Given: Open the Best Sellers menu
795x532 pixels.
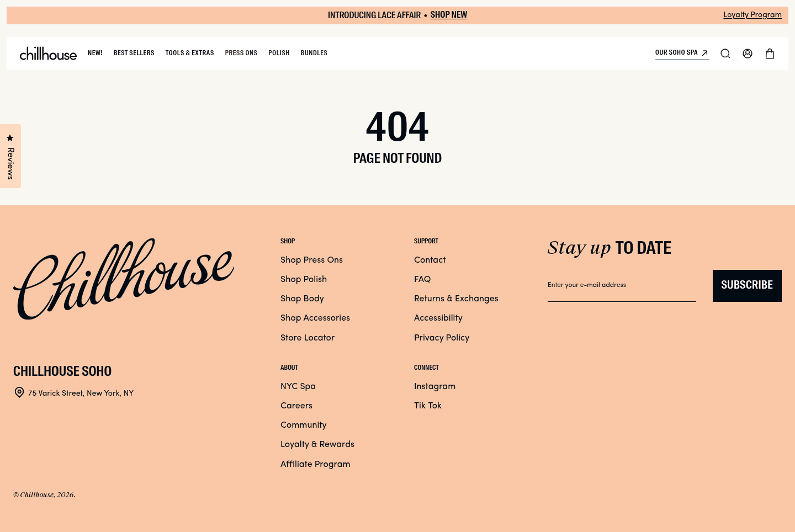Looking at the screenshot, I should tap(134, 53).
